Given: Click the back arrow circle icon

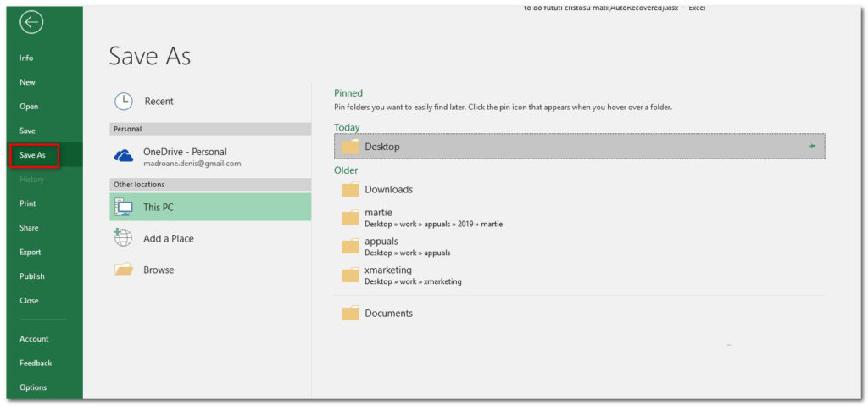Looking at the screenshot, I should (31, 23).
